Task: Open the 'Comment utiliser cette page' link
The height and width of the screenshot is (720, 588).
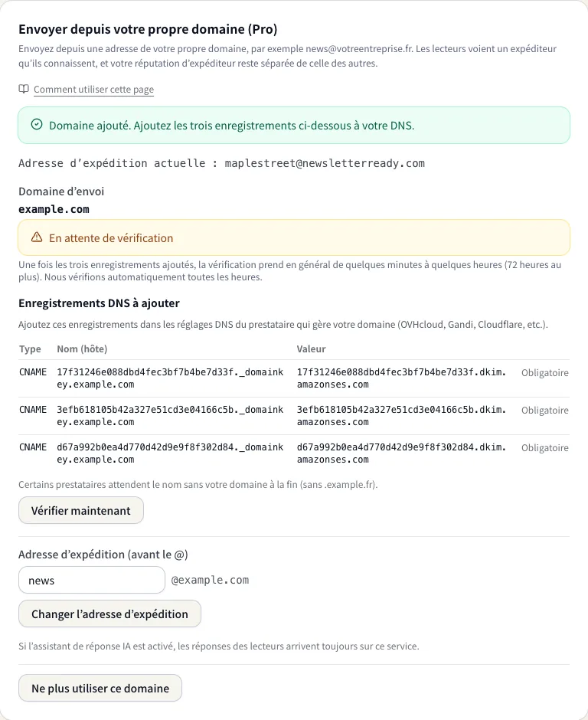Action: pyautogui.click(x=93, y=89)
